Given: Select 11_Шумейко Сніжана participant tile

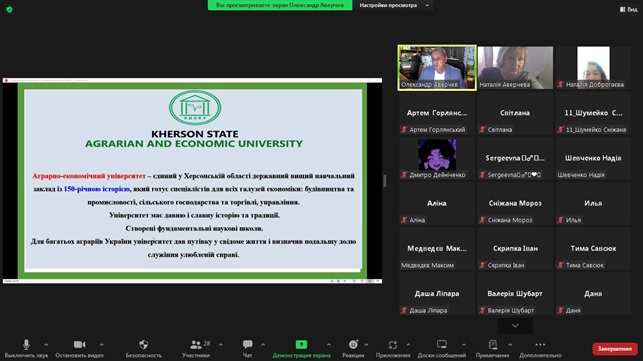Looking at the screenshot, I should (x=593, y=113).
